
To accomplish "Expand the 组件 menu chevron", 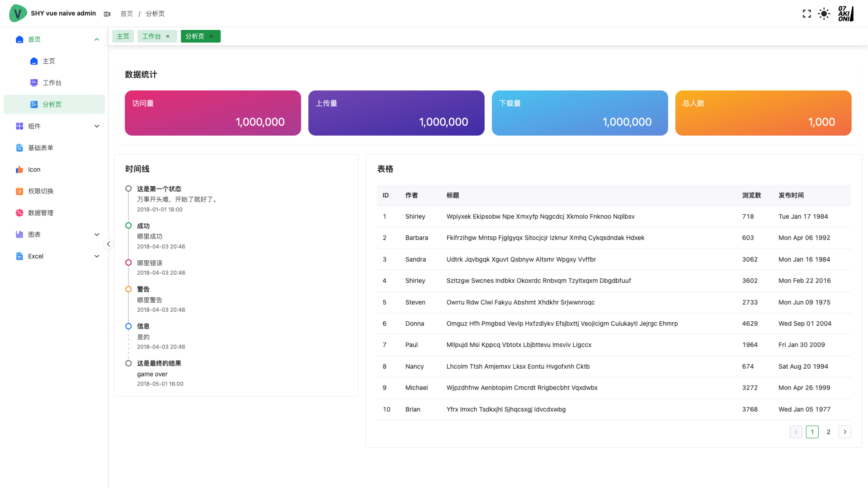I will pos(97,126).
